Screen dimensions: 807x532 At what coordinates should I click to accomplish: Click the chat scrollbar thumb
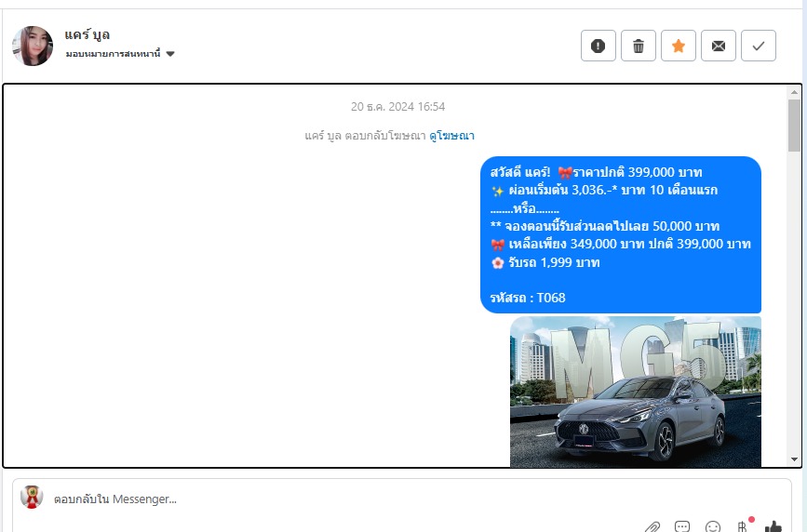pos(794,126)
